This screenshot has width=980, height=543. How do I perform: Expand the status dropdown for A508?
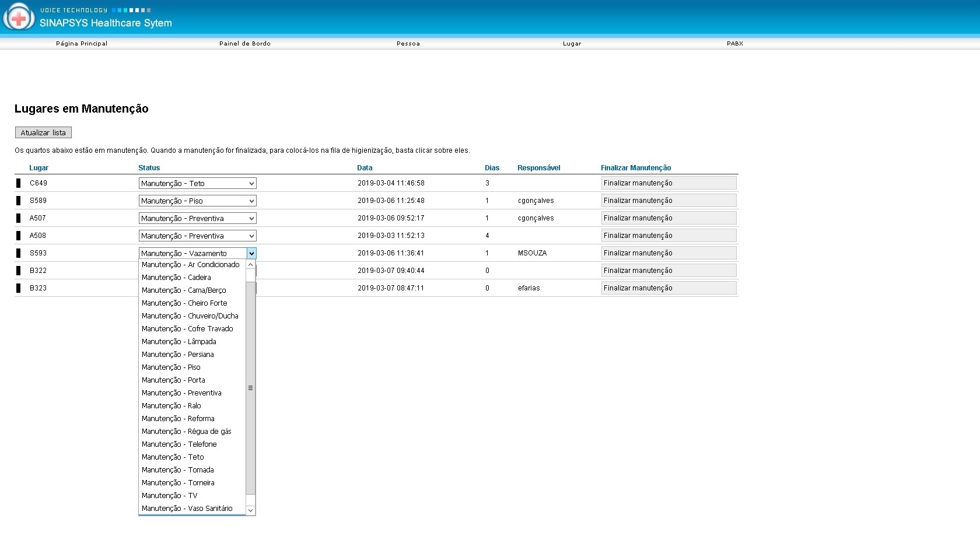(197, 236)
